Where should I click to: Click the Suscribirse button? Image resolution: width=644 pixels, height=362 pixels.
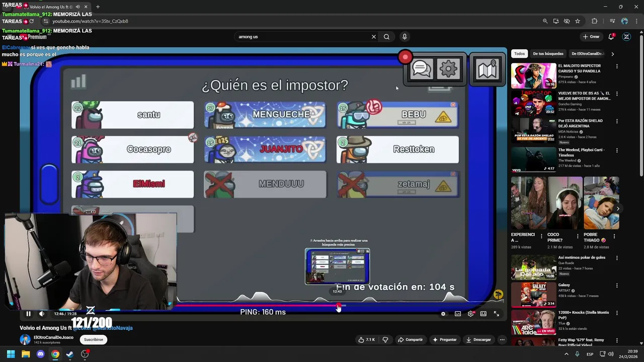click(x=94, y=339)
